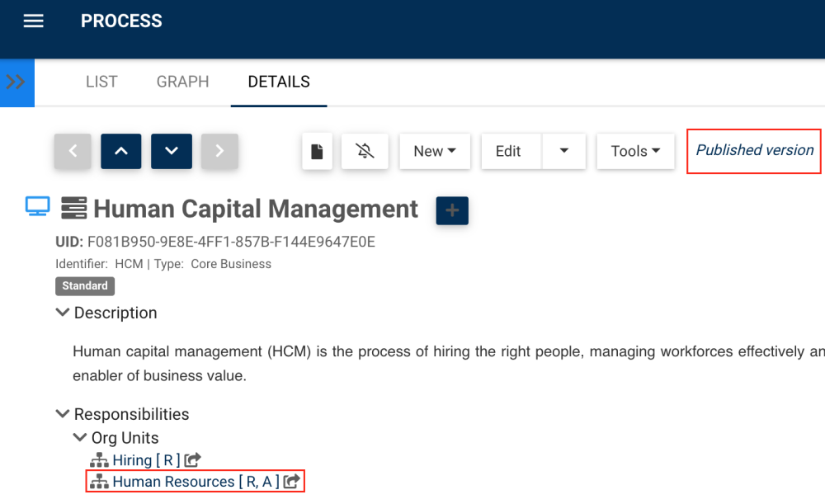
Task: Go to previous item with left arrow
Action: click(73, 152)
